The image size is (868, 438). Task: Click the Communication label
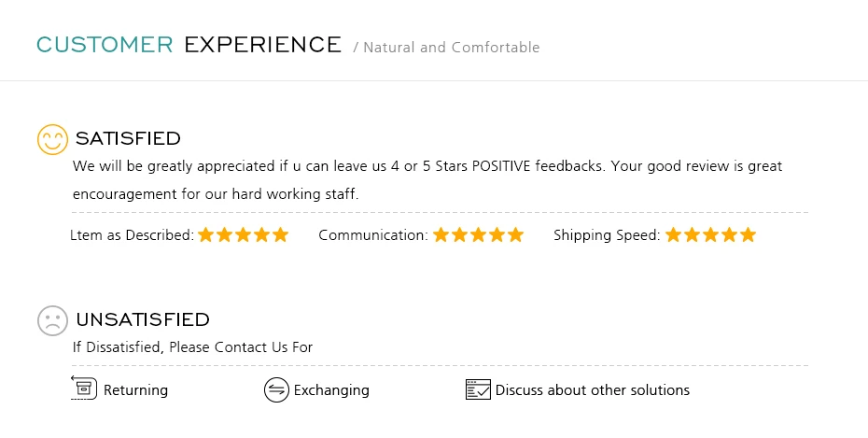coord(373,235)
